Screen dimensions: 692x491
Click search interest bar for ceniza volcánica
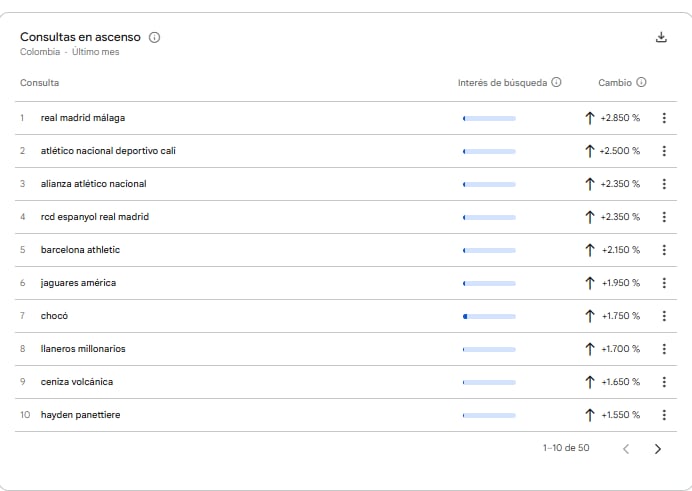(489, 382)
